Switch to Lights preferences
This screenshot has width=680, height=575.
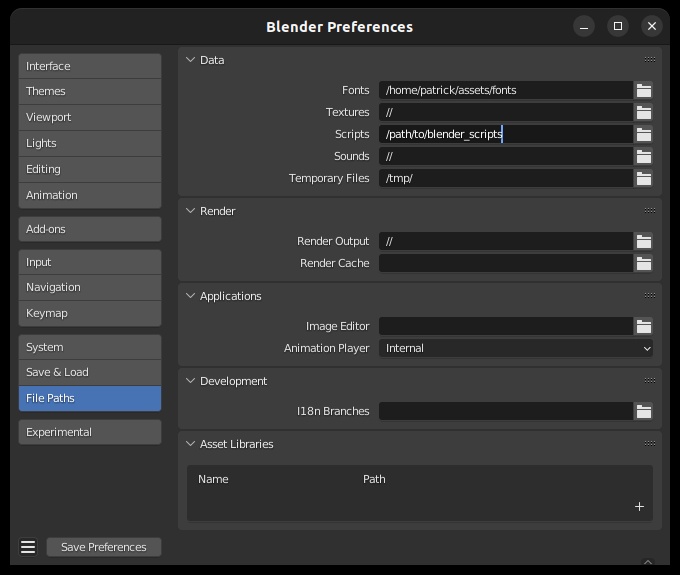pyautogui.click(x=90, y=143)
